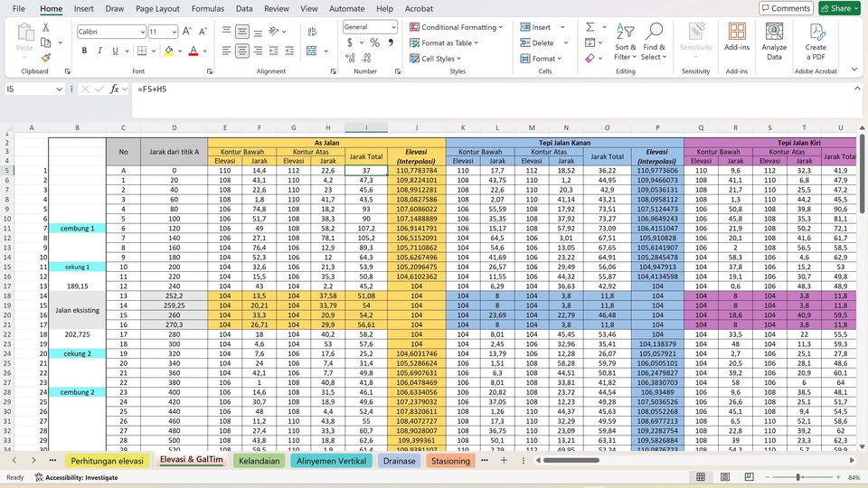The height and width of the screenshot is (488, 868).
Task: Open Analyze Data tool
Action: [774, 41]
